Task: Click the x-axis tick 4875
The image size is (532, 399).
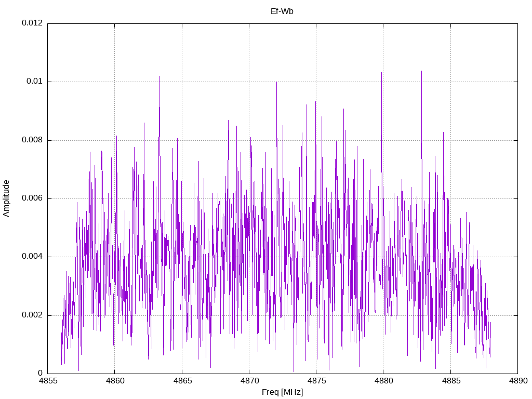Action: coord(316,381)
